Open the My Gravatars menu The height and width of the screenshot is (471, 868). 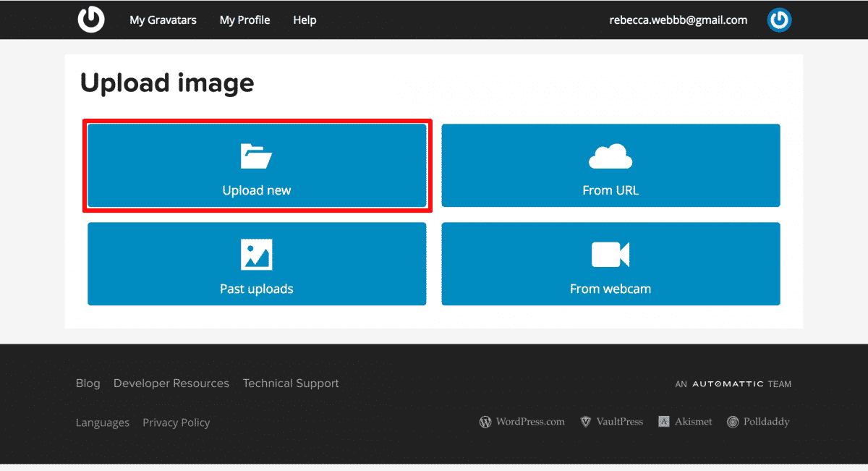162,20
